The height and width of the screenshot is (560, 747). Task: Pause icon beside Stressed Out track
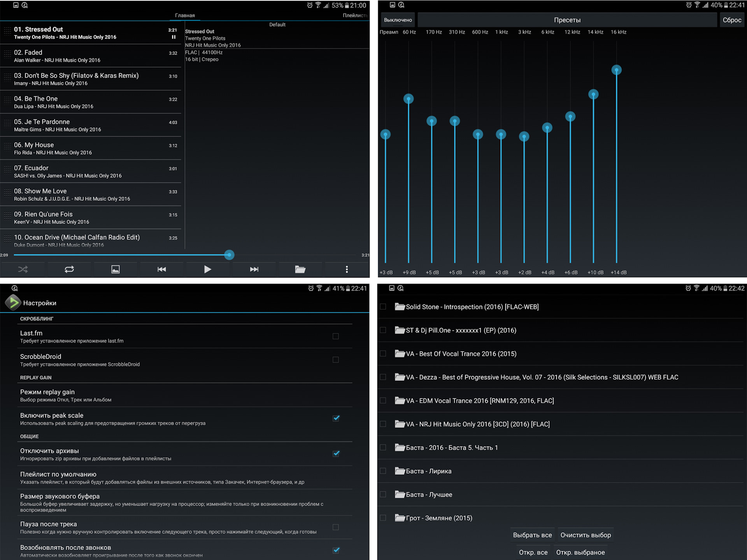(x=174, y=37)
